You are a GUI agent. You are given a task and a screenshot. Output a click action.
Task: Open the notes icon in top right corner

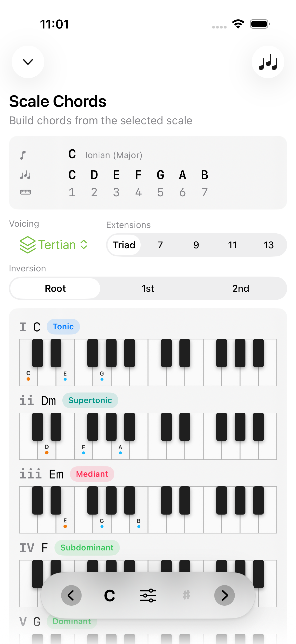(268, 62)
